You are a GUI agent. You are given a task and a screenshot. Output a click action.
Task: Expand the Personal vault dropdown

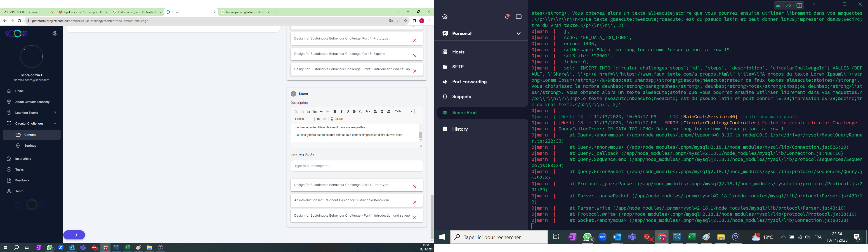[x=518, y=33]
